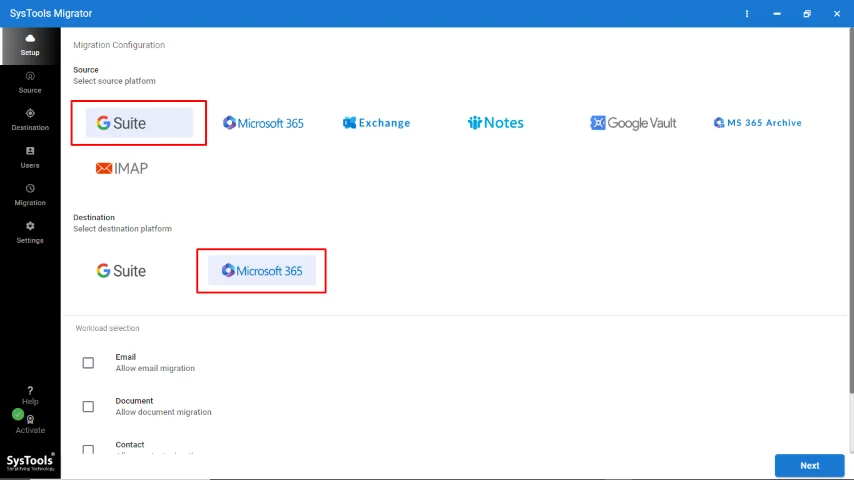
Task: Click the 'Workload selection' label
Action: 107,328
